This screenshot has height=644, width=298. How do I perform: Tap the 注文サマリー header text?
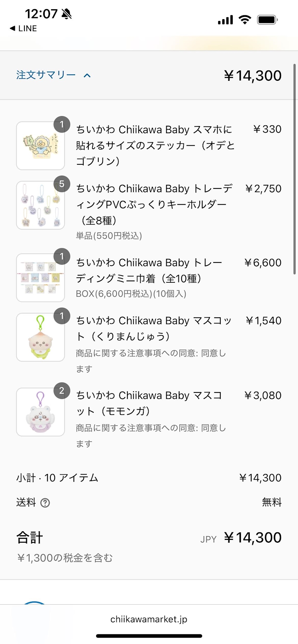point(46,75)
